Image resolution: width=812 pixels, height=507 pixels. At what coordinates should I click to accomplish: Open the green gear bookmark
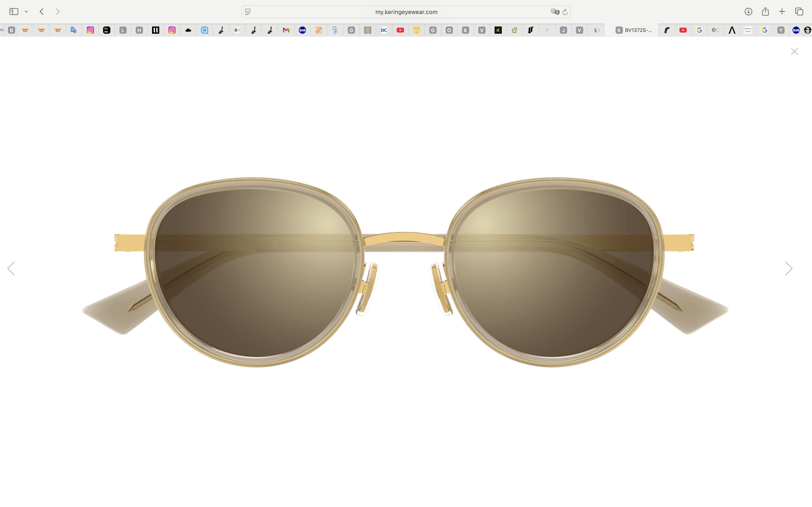tap(514, 30)
